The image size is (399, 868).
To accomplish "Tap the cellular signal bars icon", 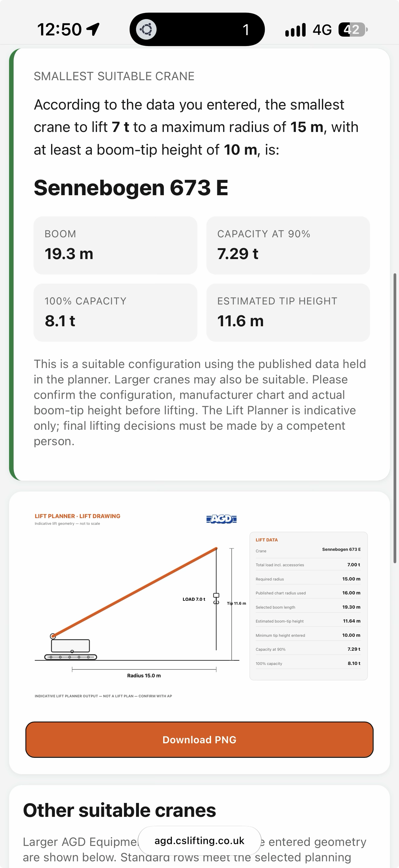I will 295,30.
